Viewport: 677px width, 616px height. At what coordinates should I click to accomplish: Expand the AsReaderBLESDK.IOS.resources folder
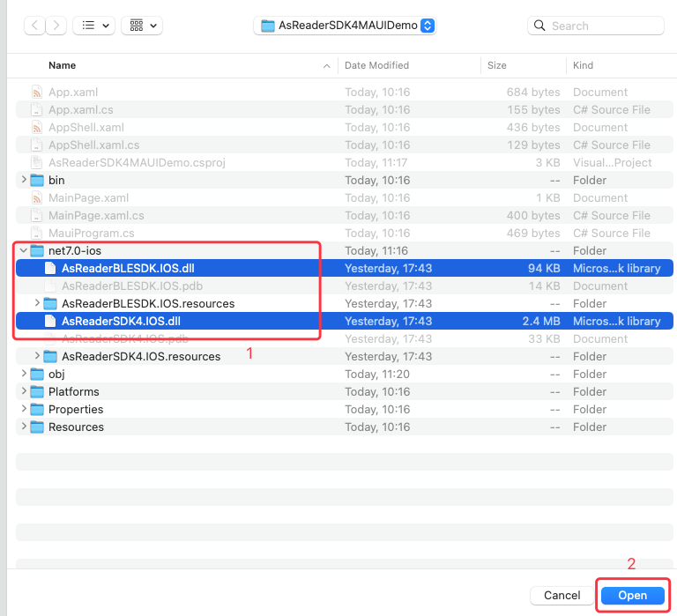pos(37,304)
